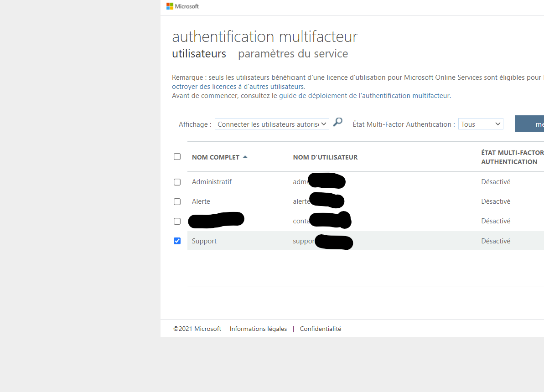Sort by NOM COMPLET column header
This screenshot has height=392, width=544.
click(215, 158)
